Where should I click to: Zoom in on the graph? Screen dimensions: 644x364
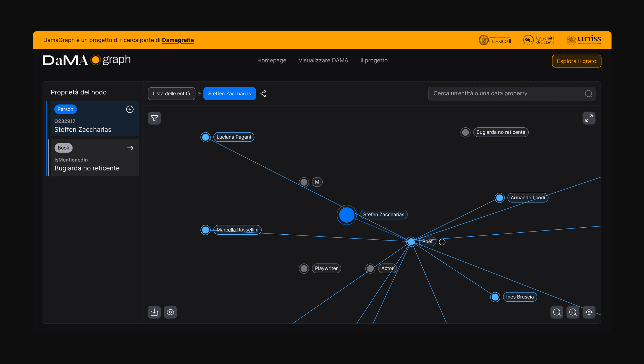(x=573, y=312)
